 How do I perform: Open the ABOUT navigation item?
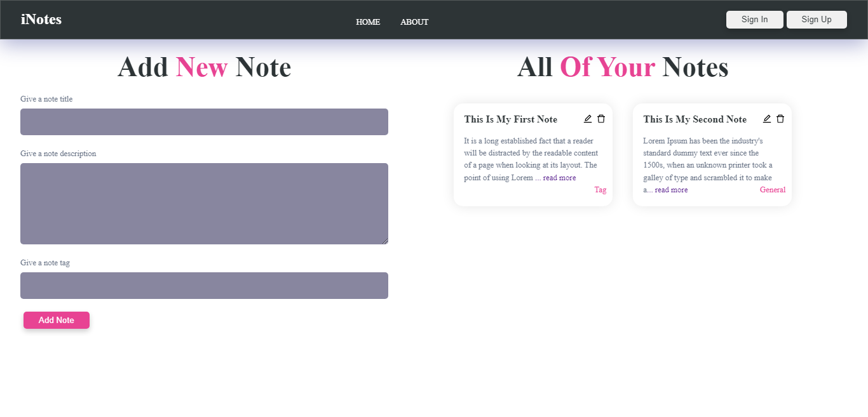pyautogui.click(x=414, y=22)
